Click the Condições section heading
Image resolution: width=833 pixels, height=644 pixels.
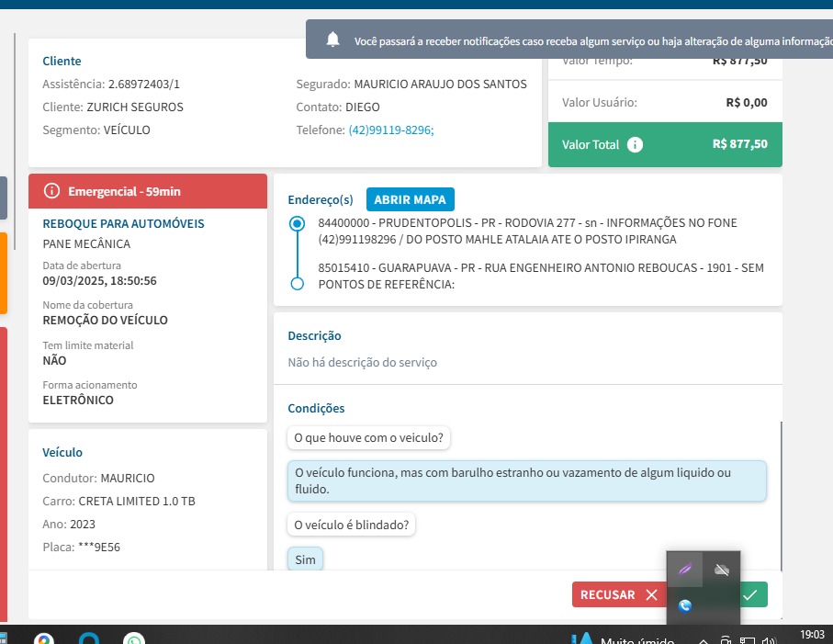pos(316,408)
